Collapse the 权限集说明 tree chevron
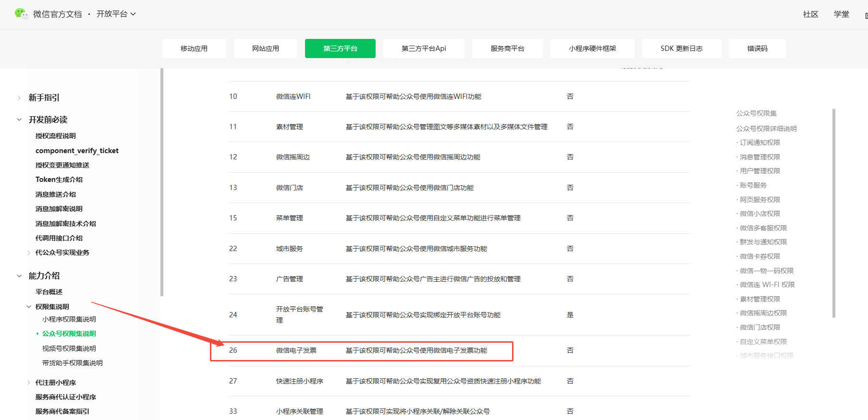Image resolution: width=868 pixels, height=420 pixels. click(x=29, y=307)
